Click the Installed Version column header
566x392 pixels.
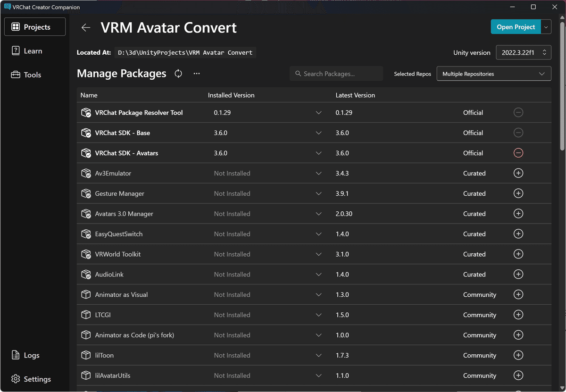click(231, 95)
